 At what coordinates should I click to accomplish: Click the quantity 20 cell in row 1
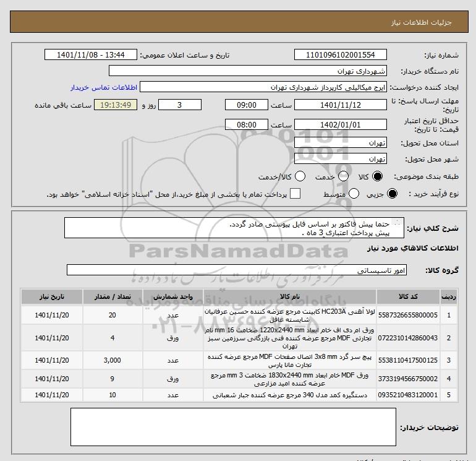[x=113, y=315]
